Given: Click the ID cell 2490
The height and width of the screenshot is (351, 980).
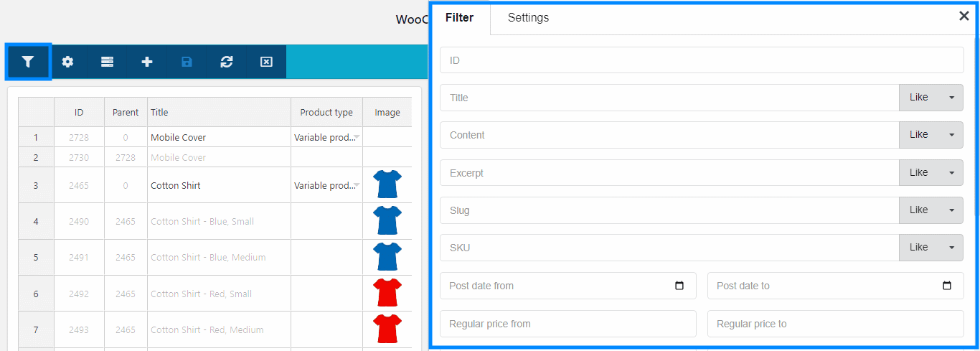Looking at the screenshot, I should (79, 221).
